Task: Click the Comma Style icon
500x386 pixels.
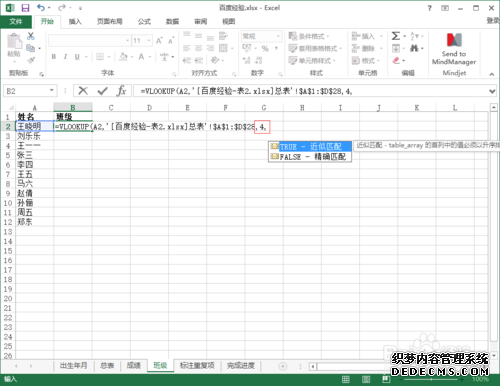Action: point(276,49)
